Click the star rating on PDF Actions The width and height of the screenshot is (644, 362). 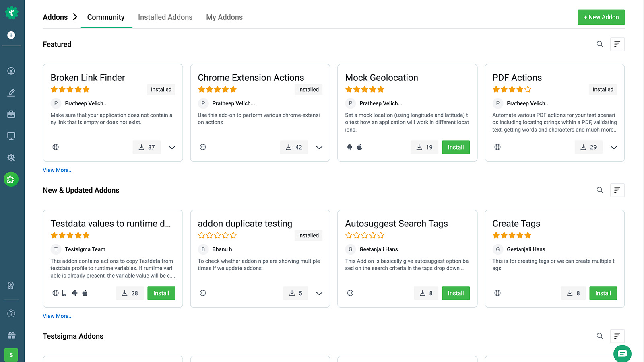pos(512,89)
